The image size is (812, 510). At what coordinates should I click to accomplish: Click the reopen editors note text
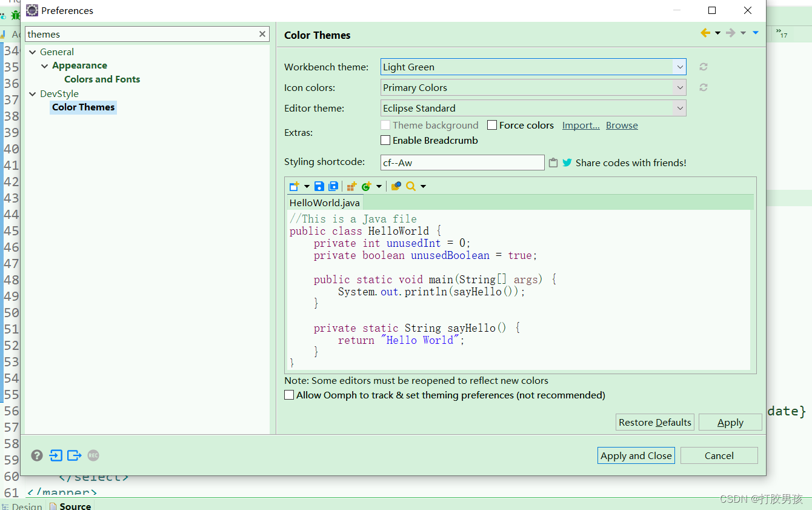[x=416, y=381]
